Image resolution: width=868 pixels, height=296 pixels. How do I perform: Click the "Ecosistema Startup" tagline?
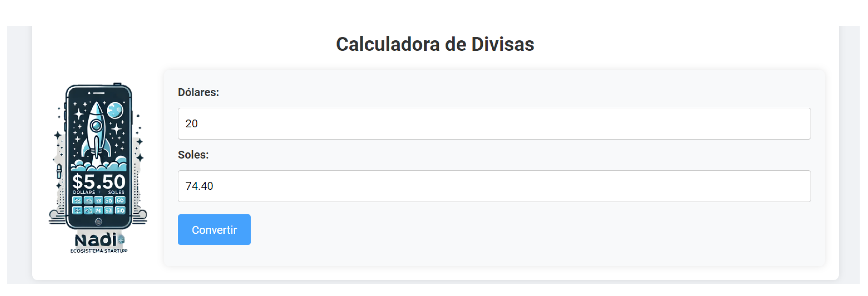point(99,251)
